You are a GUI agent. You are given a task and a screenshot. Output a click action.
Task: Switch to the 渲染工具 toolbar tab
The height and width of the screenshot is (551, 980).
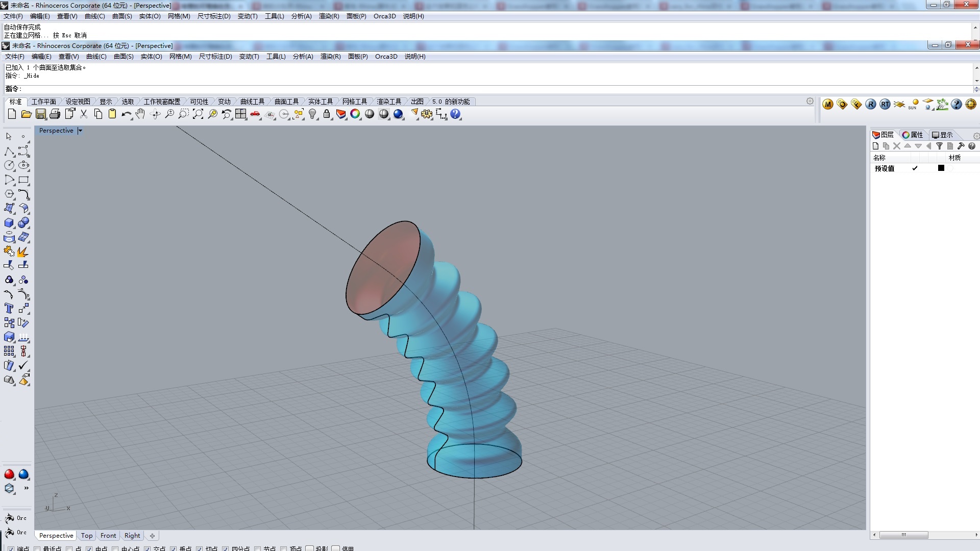pos(388,102)
